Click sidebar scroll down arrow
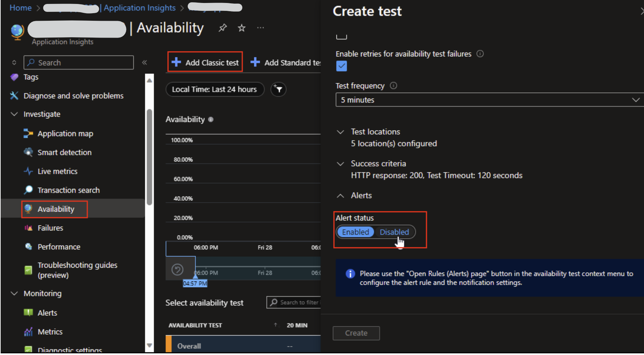Screen dimensions: 644x355 tap(149, 345)
